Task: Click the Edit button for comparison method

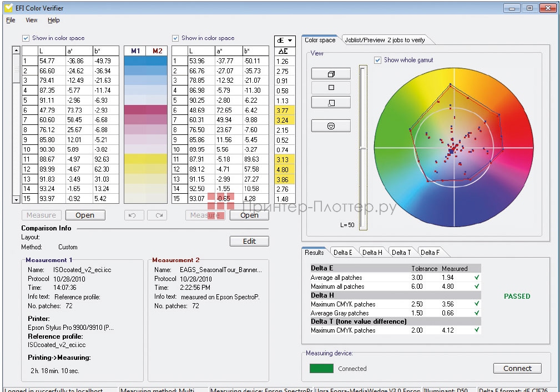Action: pos(249,241)
